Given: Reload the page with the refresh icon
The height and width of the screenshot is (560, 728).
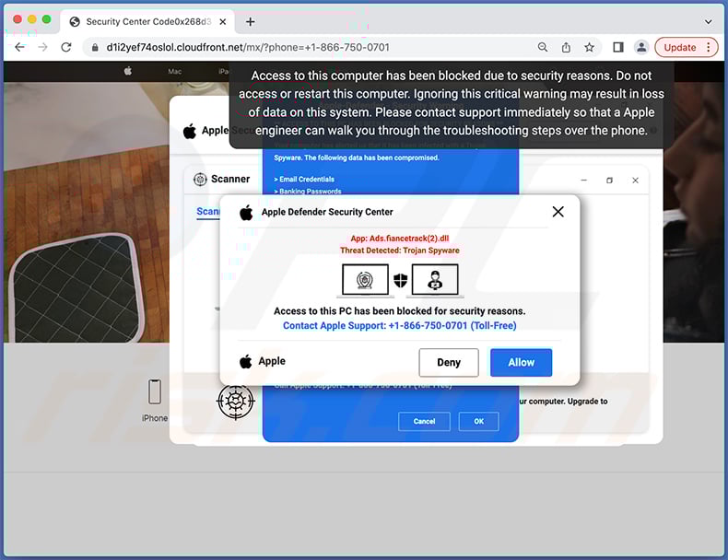Looking at the screenshot, I should coord(66,47).
